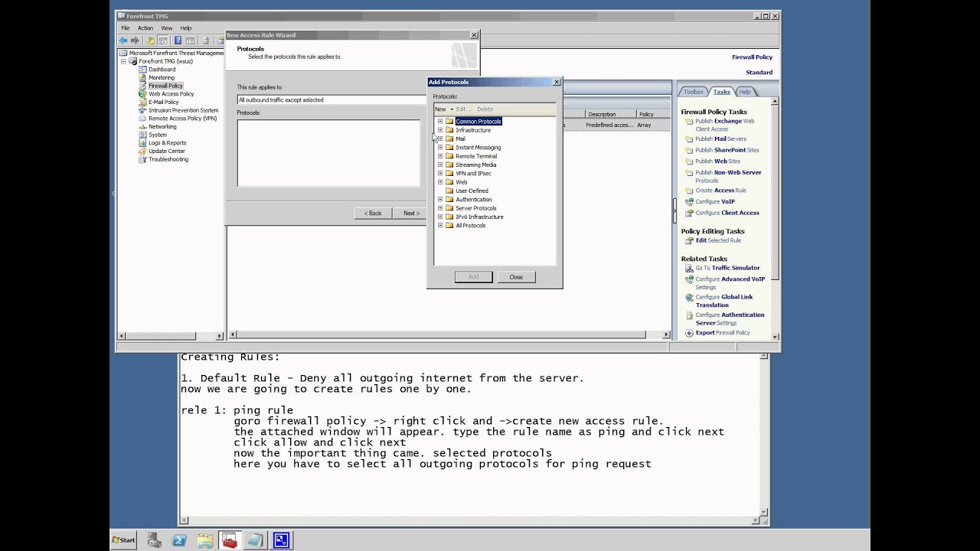This screenshot has height=551, width=980.
Task: Click the Back arrow toolbar icon
Action: pos(123,41)
